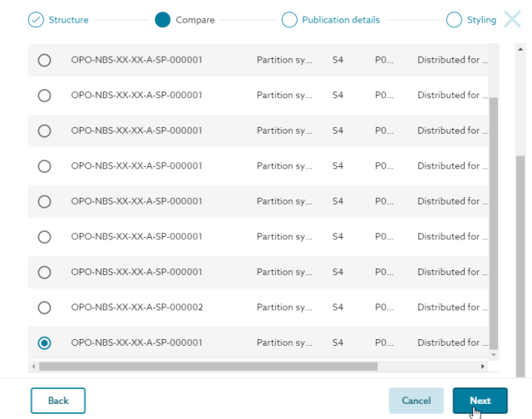
Task: Proceed with the Next button
Action: 480,401
